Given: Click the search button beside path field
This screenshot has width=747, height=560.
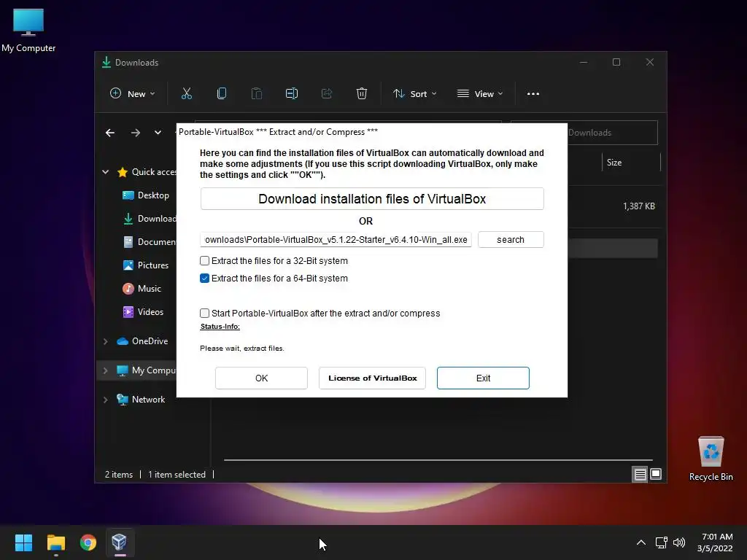Looking at the screenshot, I should tap(511, 239).
